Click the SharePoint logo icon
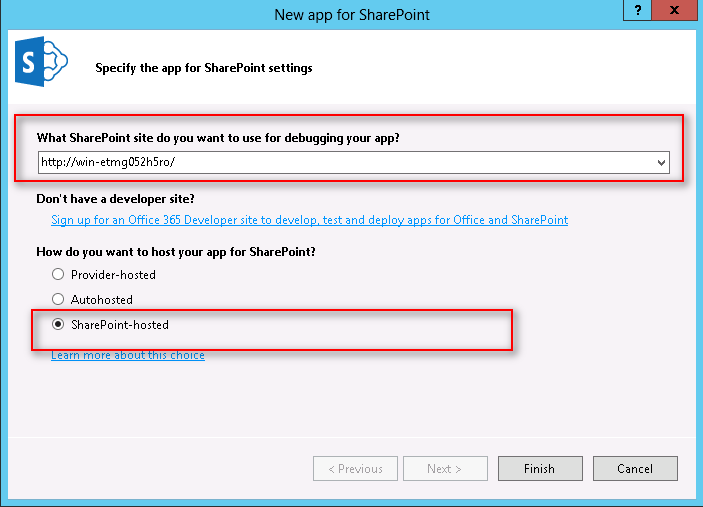Screen dimensions: 703x507 point(41,61)
